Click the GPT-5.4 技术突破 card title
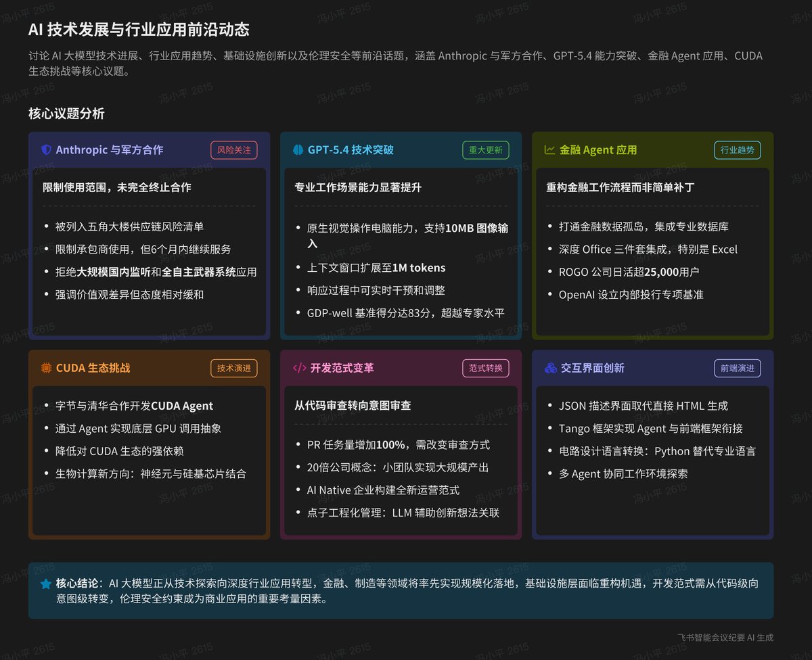 click(351, 150)
